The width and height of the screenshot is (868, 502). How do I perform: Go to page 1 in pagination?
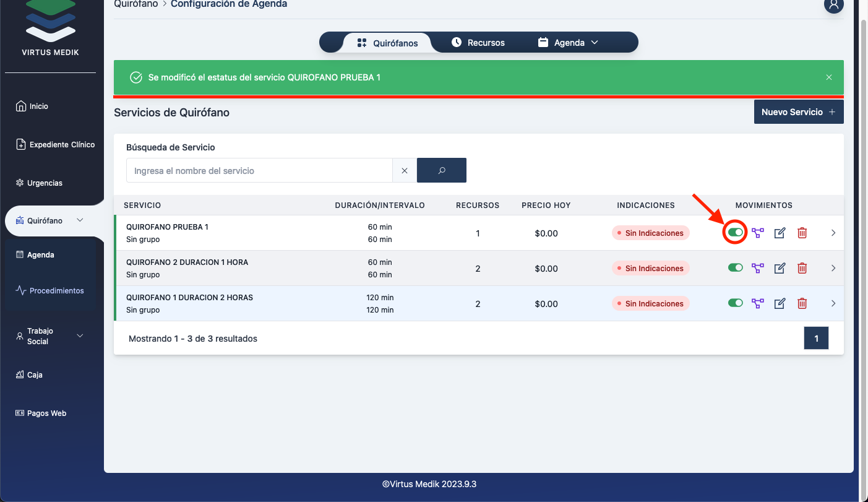tap(816, 339)
